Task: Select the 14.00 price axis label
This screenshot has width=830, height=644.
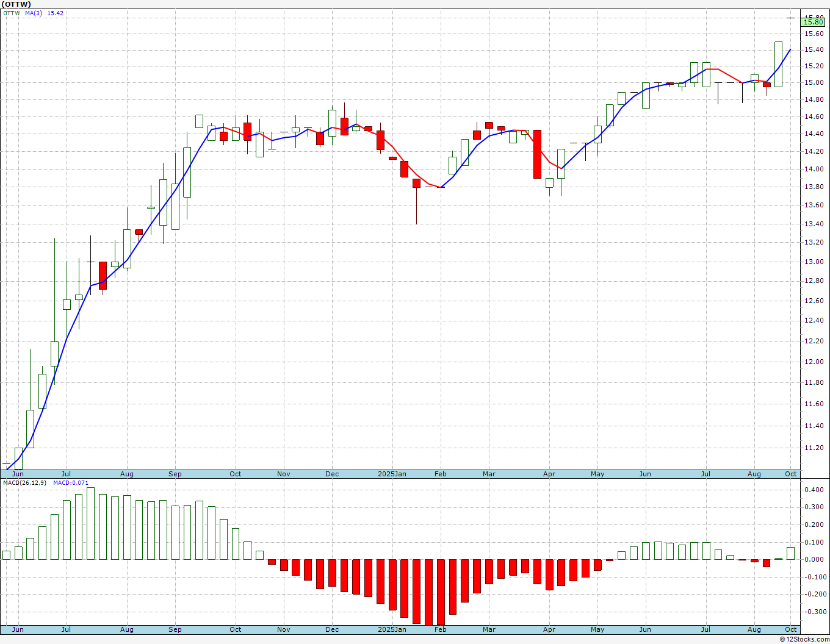Action: (x=814, y=169)
